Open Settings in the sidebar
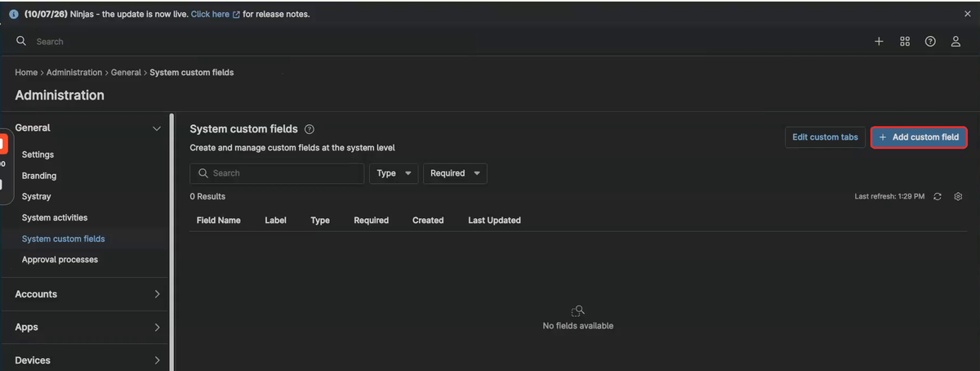980x371 pixels. [x=38, y=154]
